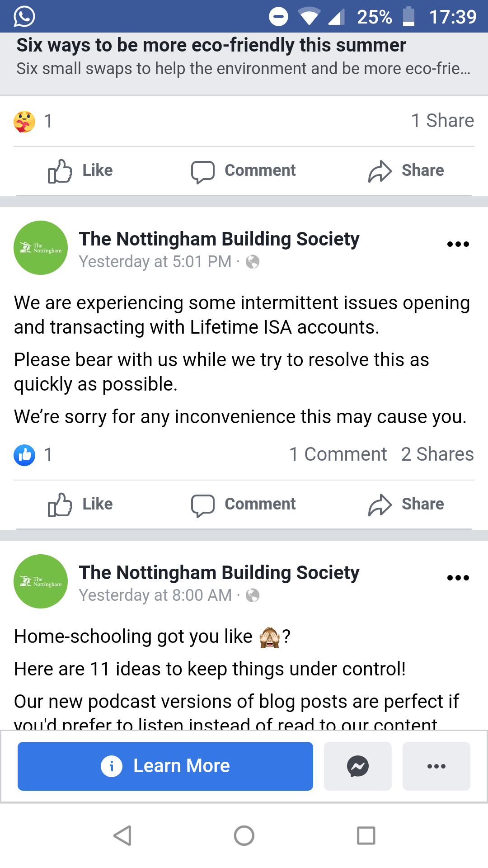The height and width of the screenshot is (868, 488).
Task: Tap the Android home circle icon
Action: pyautogui.click(x=244, y=835)
